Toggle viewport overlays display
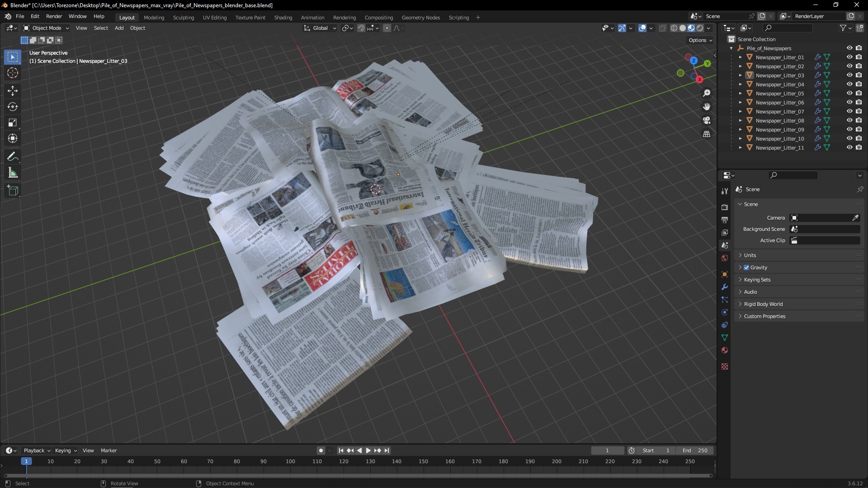 (642, 28)
